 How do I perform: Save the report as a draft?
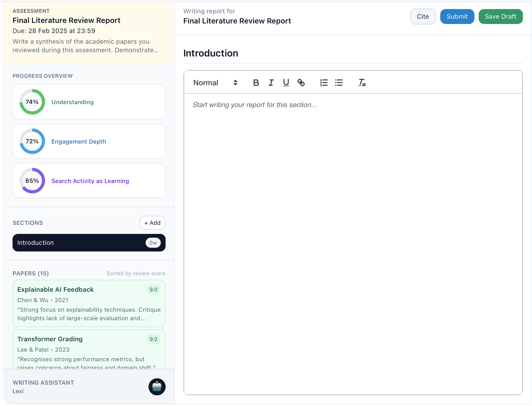(501, 16)
